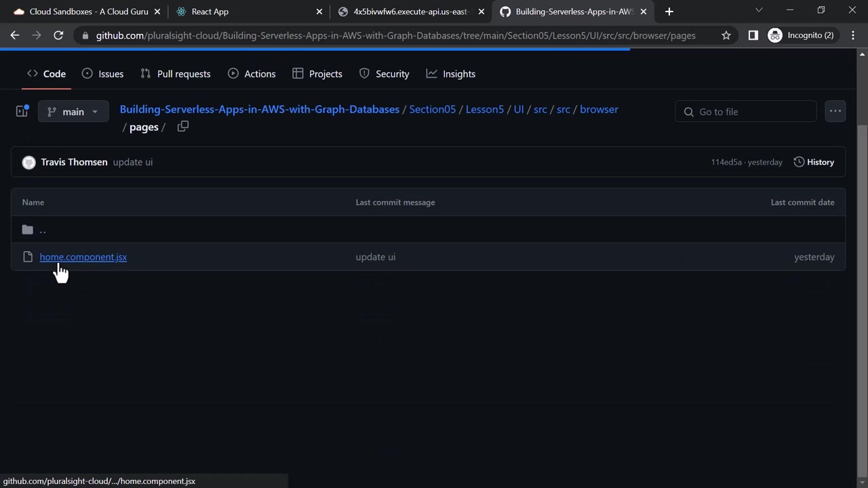The width and height of the screenshot is (868, 488).
Task: Copy the file path icon
Action: click(182, 127)
